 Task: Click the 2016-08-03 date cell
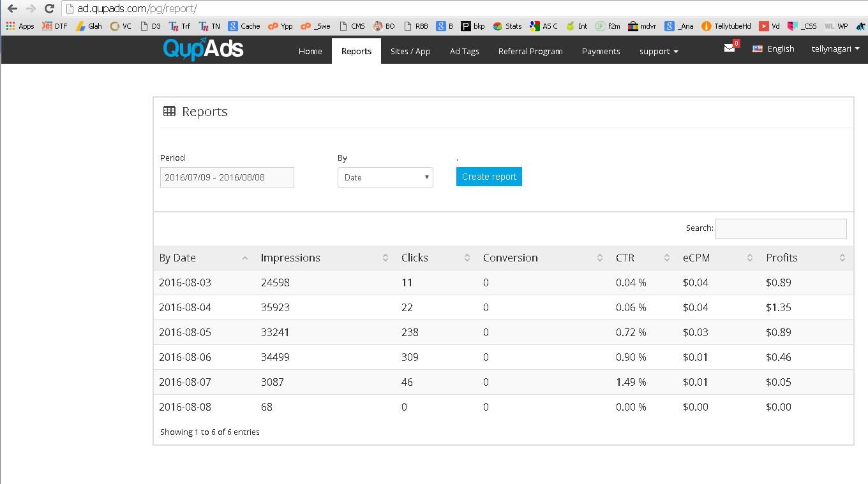185,282
